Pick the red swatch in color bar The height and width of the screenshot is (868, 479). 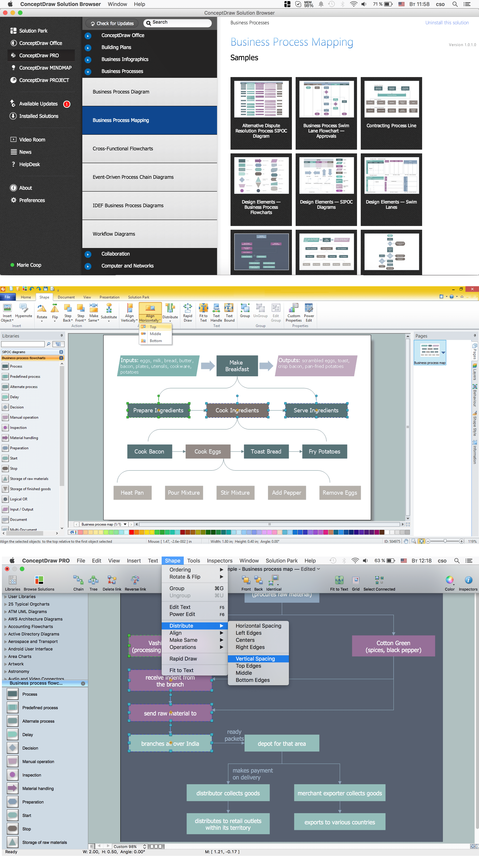click(132, 532)
